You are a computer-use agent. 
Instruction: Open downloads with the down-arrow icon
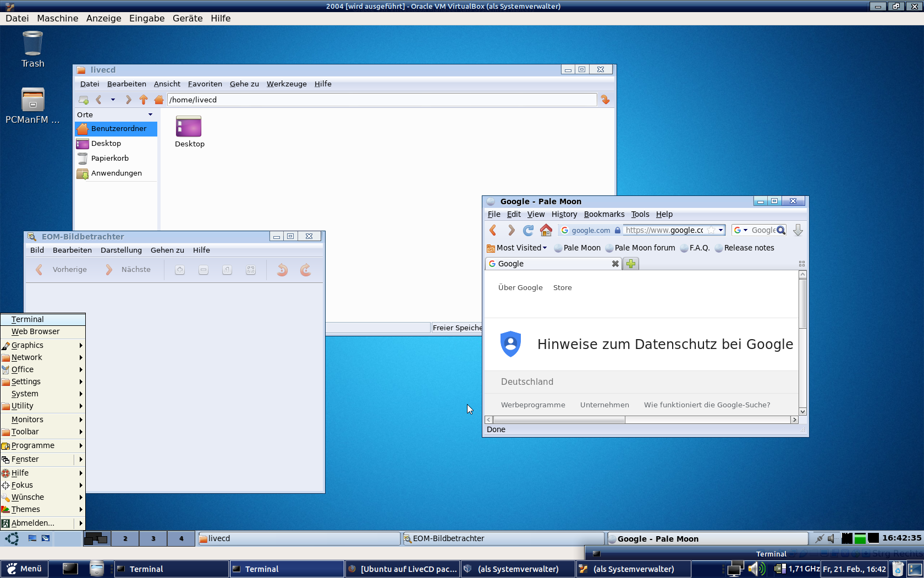(x=798, y=230)
